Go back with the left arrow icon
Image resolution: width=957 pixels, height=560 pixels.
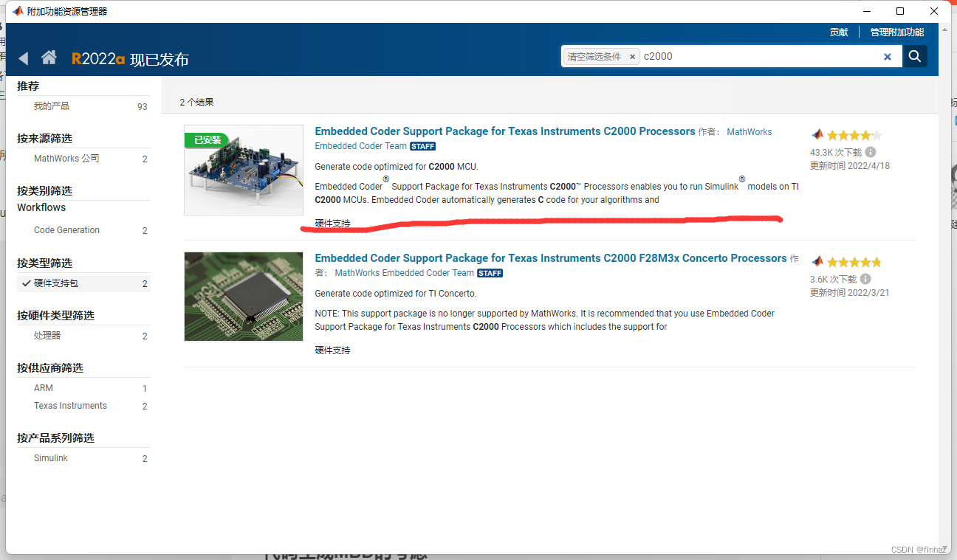coord(24,58)
